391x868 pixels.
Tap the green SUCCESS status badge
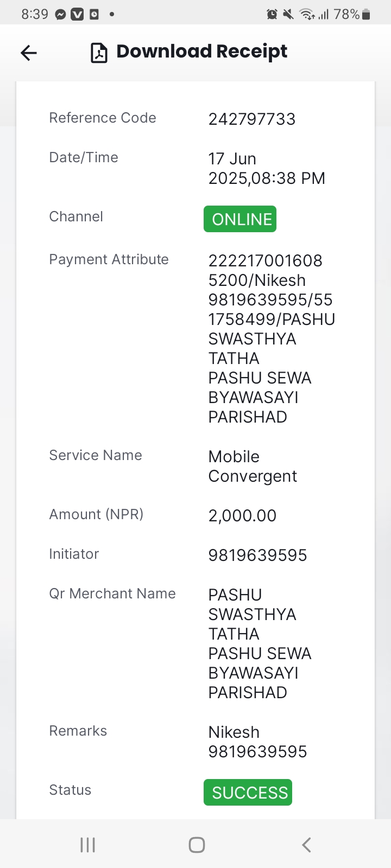pos(248,793)
